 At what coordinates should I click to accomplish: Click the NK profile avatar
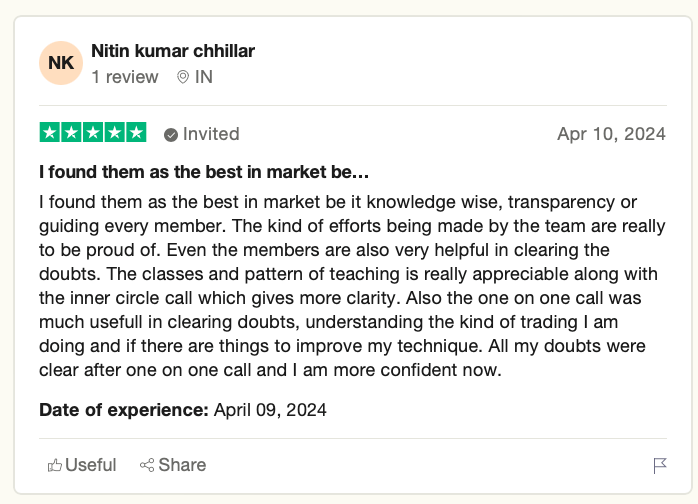click(x=61, y=63)
